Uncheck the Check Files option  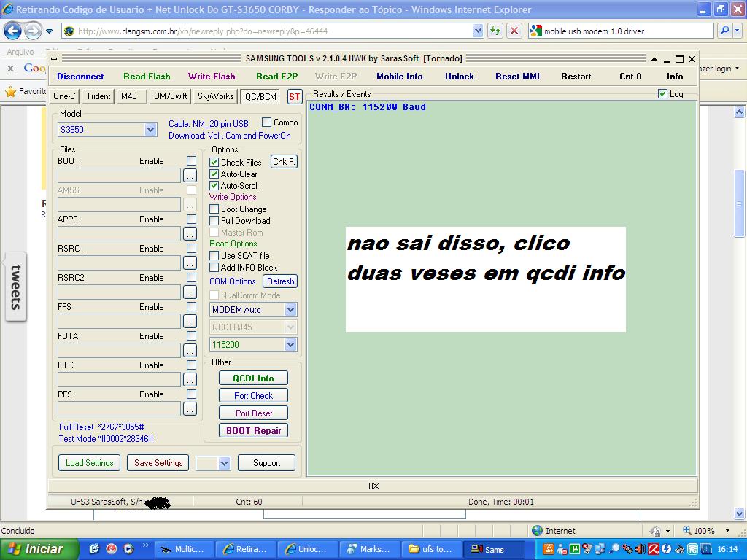214,163
